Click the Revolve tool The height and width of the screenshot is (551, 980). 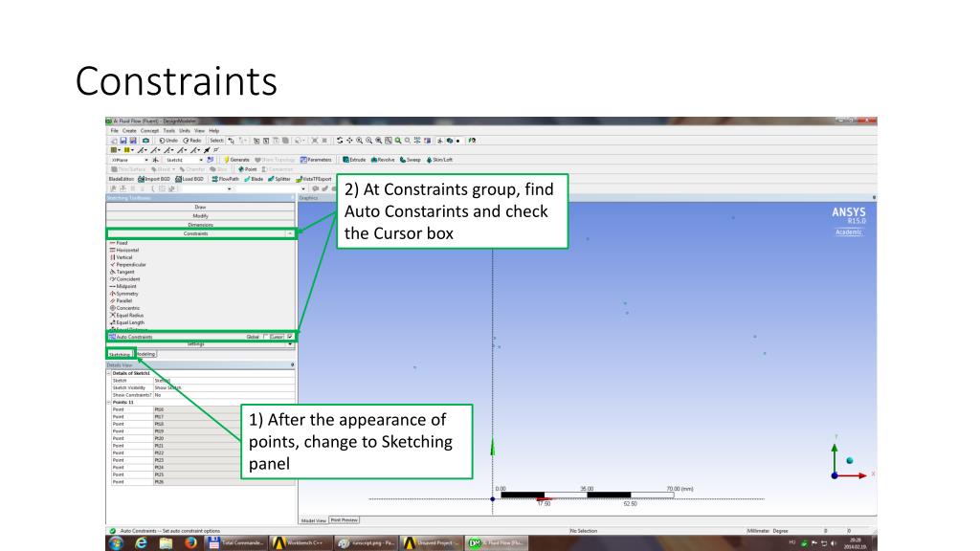point(383,160)
